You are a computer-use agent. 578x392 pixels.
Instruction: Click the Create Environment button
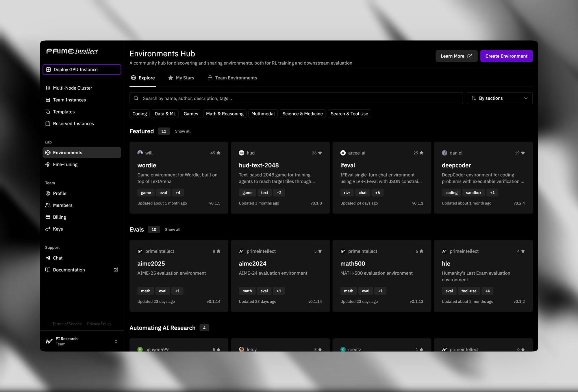[x=506, y=56]
